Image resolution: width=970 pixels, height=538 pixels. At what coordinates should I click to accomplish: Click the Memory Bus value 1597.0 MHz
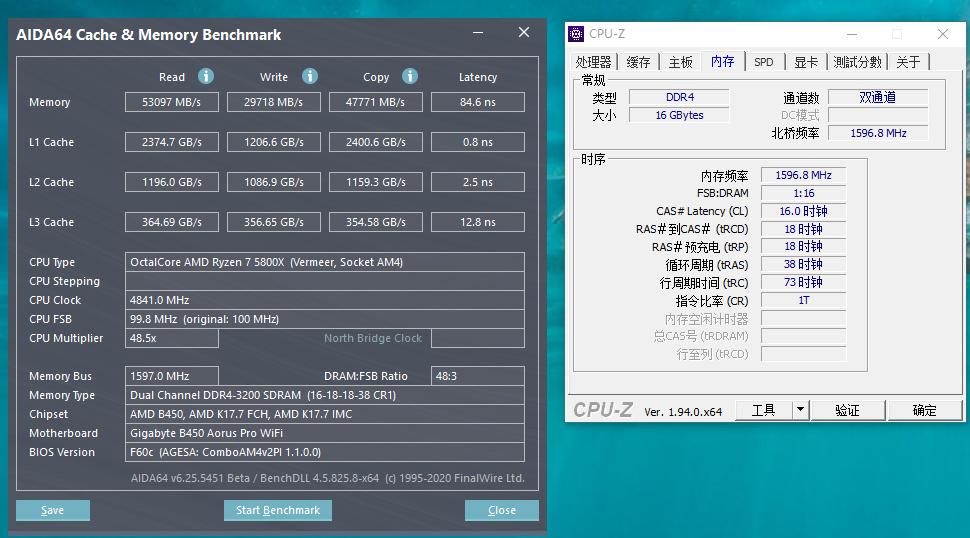tap(172, 376)
